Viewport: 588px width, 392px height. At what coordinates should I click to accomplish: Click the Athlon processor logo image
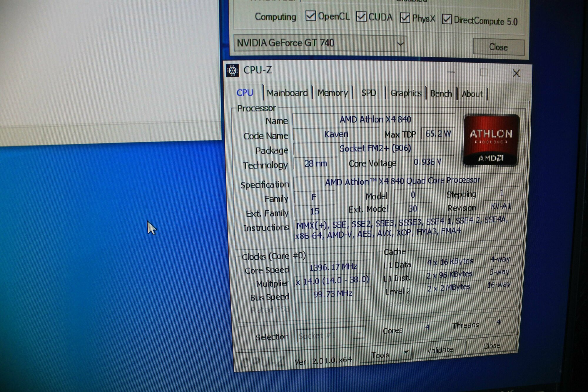[491, 141]
